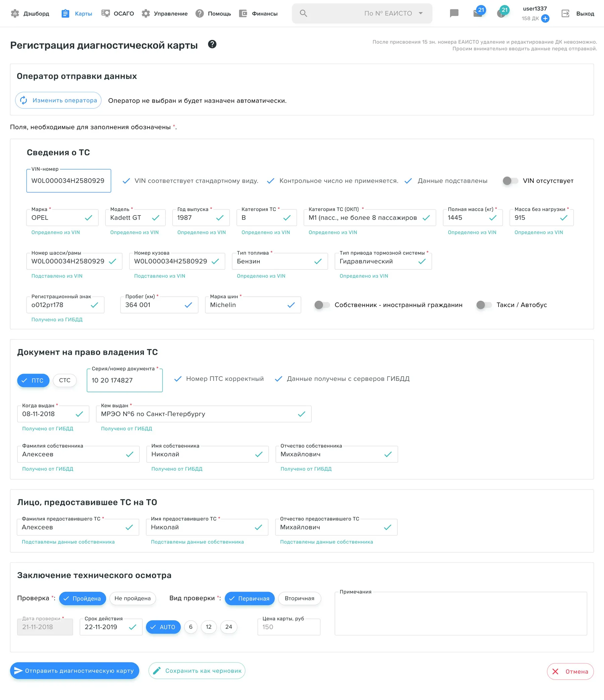
Task: Click the Дэшборд gear icon
Action: click(x=15, y=13)
